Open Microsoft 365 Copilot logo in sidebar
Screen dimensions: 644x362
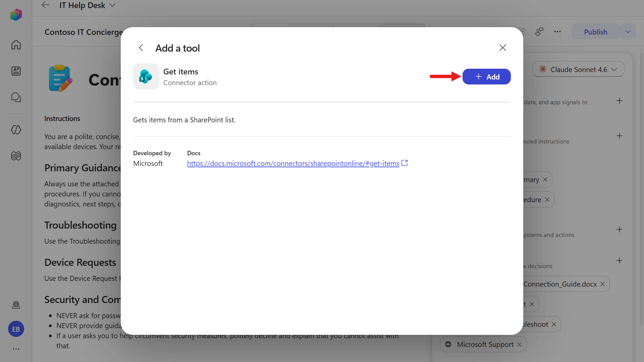click(16, 15)
